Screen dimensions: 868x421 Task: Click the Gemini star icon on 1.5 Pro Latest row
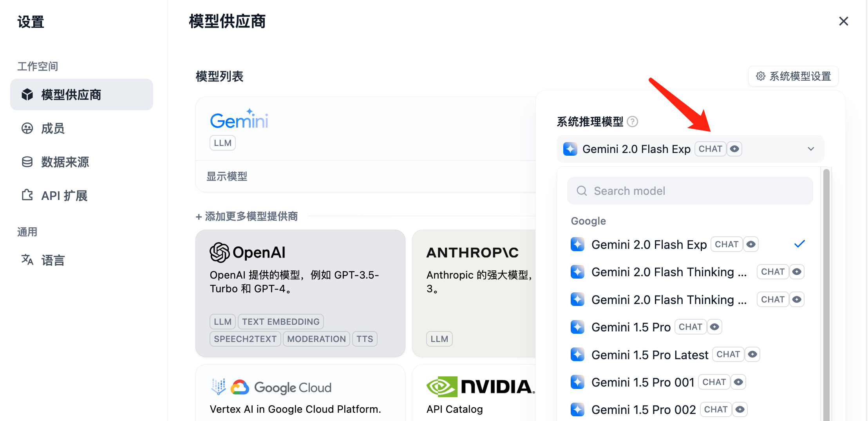tap(577, 354)
